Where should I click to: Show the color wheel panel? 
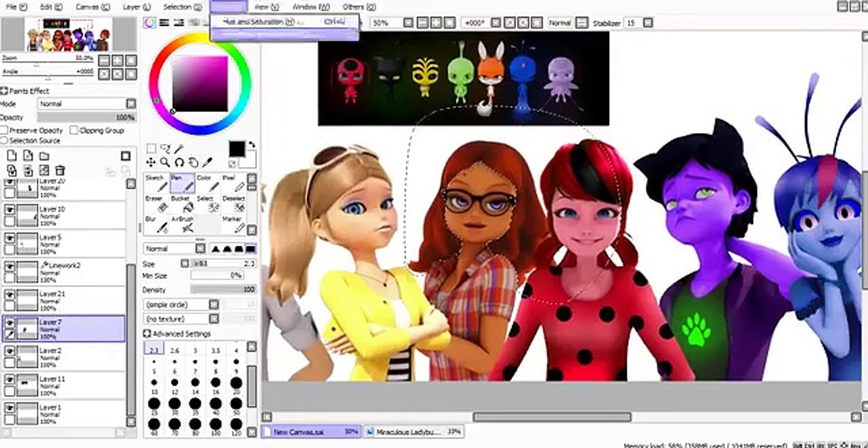point(149,23)
